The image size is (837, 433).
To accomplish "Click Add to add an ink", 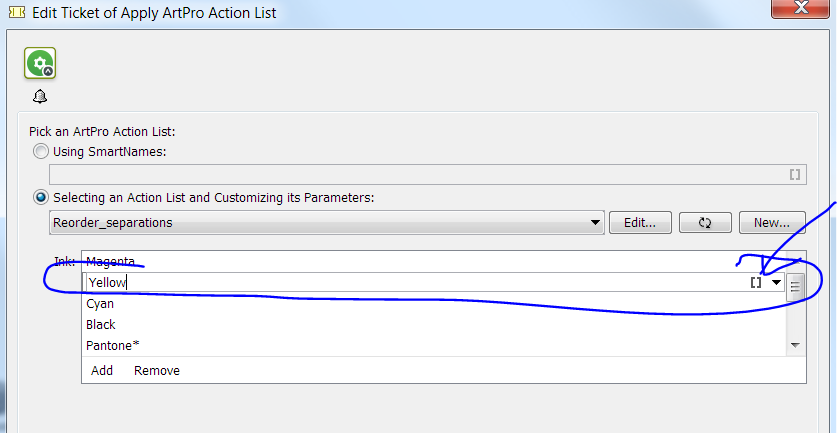I will tap(102, 370).
